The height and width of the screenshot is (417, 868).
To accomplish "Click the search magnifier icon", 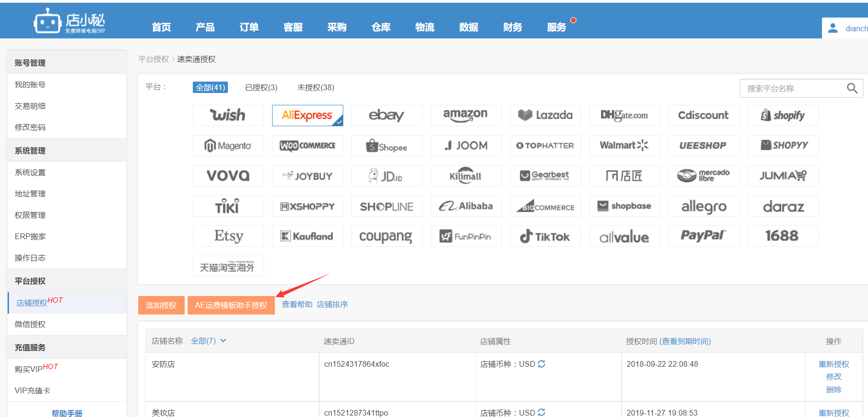I will pos(852,88).
